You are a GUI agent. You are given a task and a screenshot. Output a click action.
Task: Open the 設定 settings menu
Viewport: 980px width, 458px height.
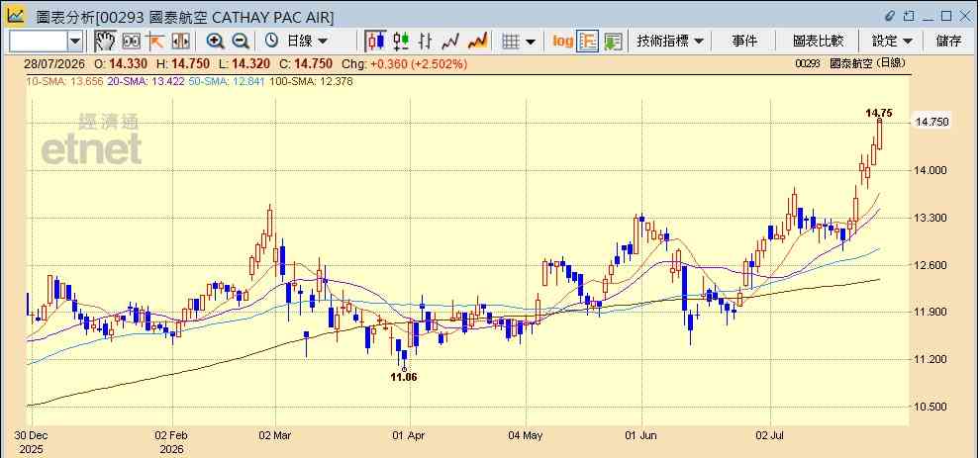[893, 42]
